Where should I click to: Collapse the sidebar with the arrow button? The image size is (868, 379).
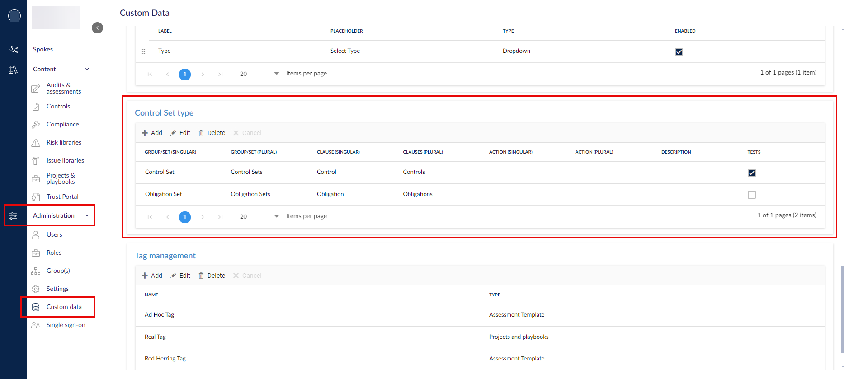(x=97, y=28)
